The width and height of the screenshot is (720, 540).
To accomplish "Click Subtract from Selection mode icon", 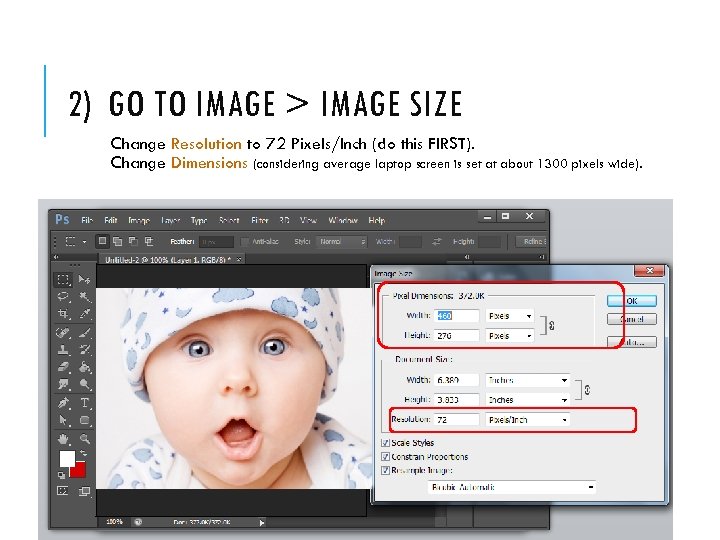I will point(133,241).
